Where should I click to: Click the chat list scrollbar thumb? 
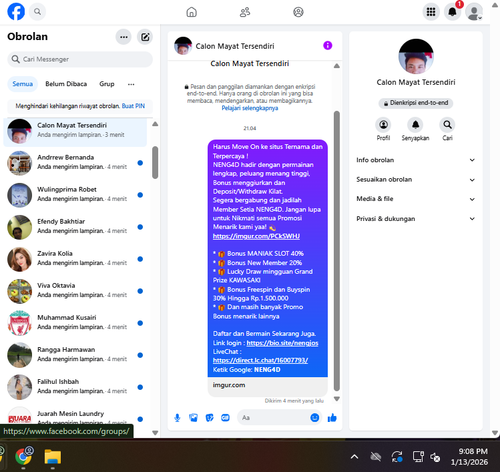[x=155, y=162]
